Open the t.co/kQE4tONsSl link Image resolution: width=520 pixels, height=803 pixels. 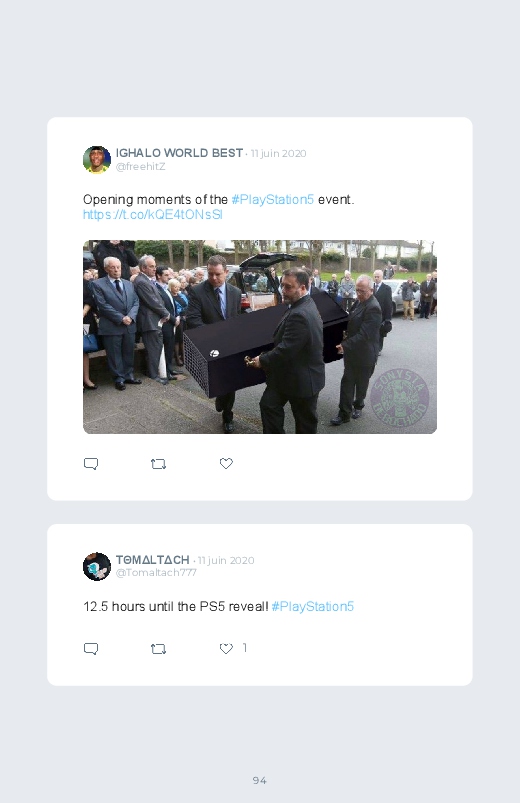(153, 215)
